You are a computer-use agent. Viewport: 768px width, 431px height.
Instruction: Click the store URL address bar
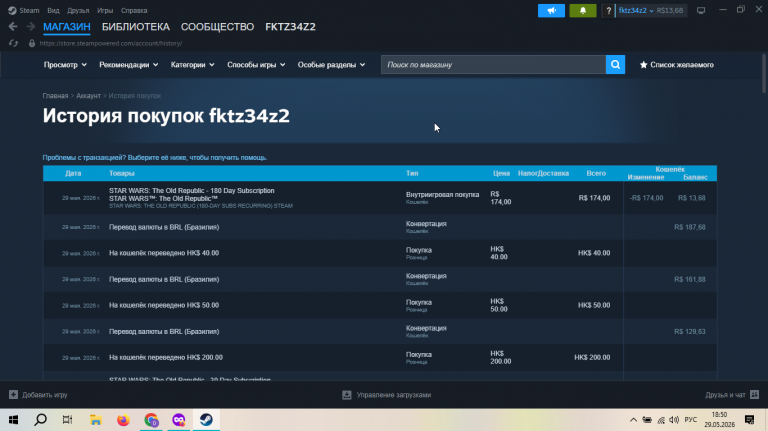(111, 43)
